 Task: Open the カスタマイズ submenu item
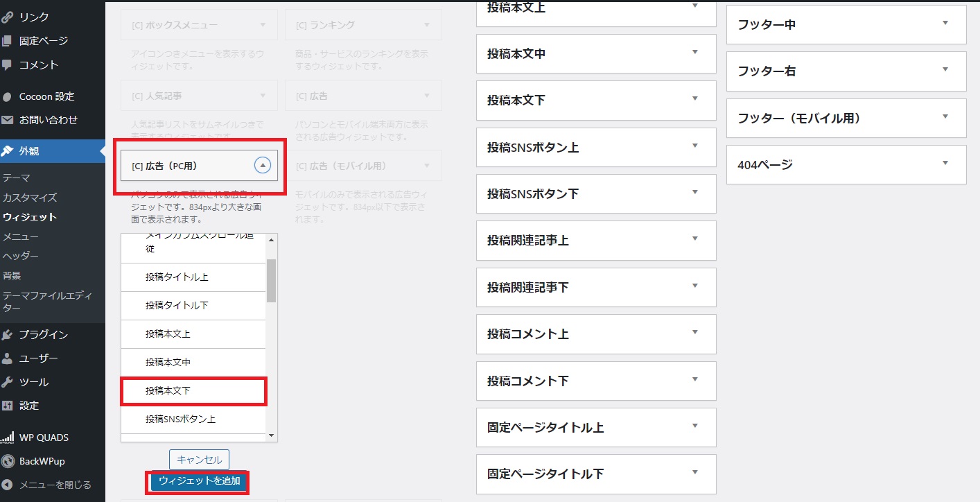[30, 198]
